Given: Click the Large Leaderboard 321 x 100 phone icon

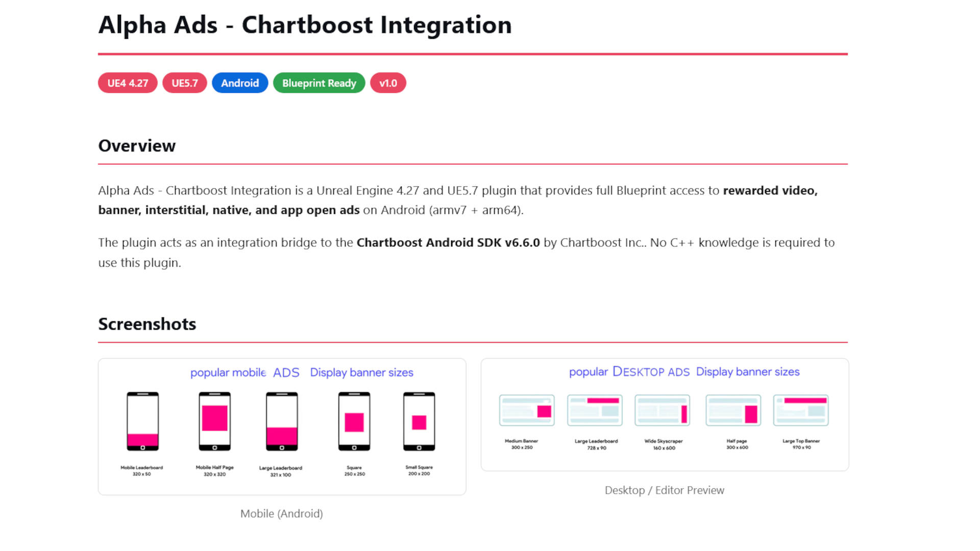Looking at the screenshot, I should click(x=282, y=421).
